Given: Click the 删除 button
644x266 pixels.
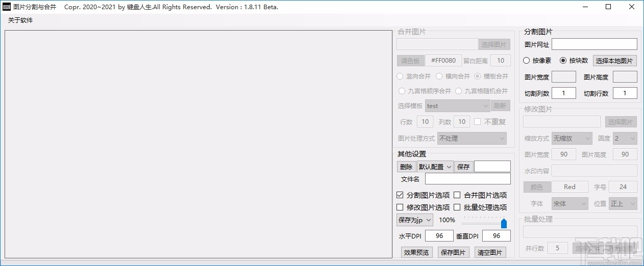Looking at the screenshot, I should coord(406,167).
